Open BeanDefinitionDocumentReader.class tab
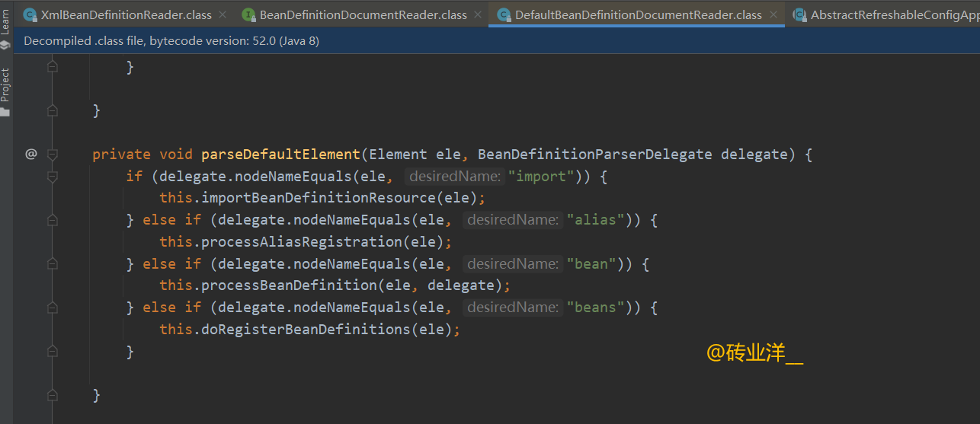The image size is (980, 424). (363, 14)
